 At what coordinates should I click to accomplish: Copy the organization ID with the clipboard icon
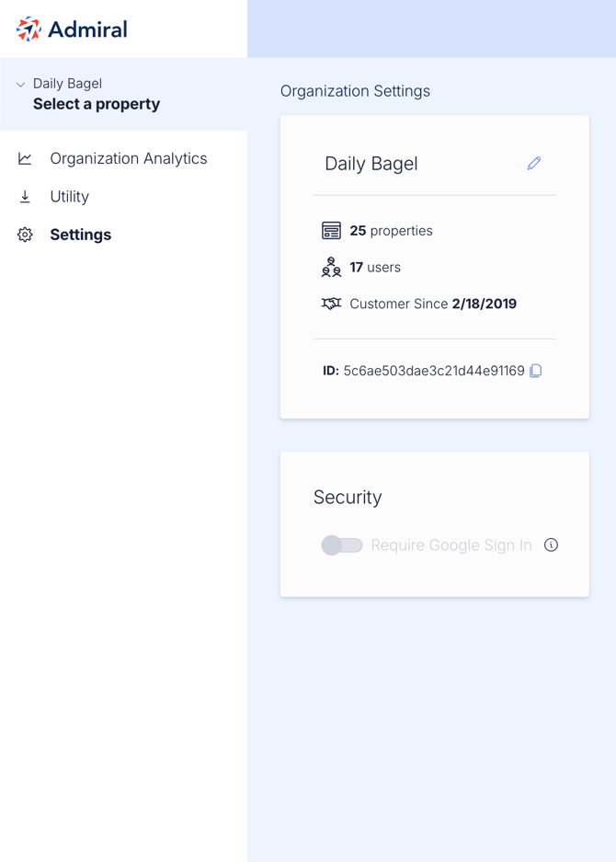point(536,371)
